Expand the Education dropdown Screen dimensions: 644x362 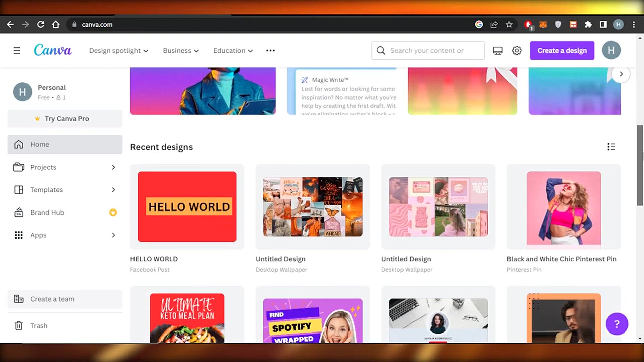tap(233, 50)
